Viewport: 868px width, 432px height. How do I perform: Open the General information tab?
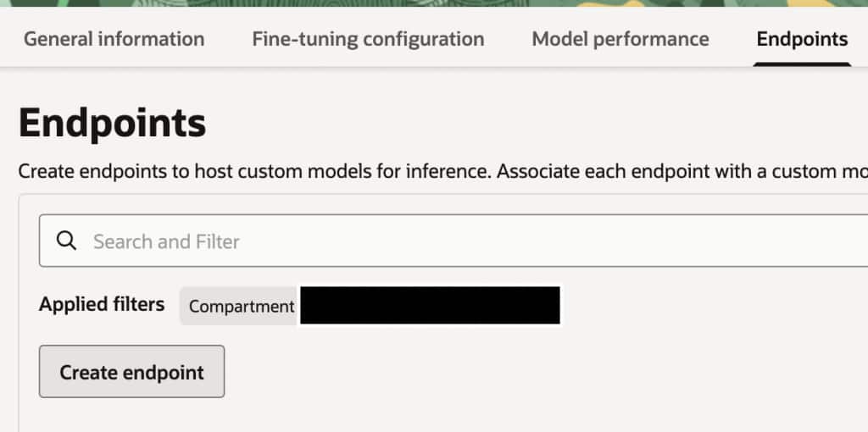pos(114,39)
